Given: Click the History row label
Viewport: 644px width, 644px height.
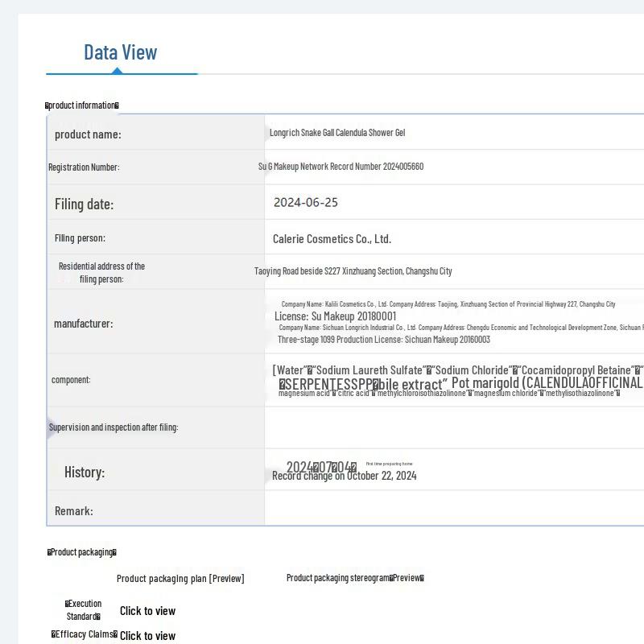Looking at the screenshot, I should pos(85,473).
